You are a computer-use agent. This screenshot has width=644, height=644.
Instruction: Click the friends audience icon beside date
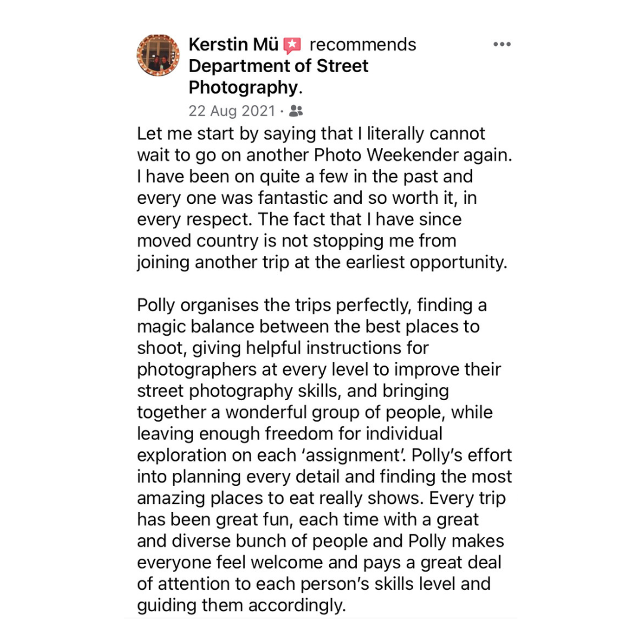point(296,111)
